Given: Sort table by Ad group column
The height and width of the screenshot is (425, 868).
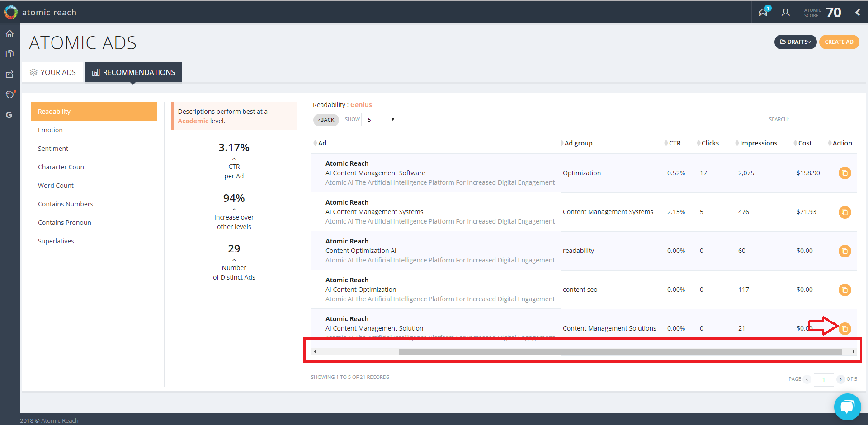Looking at the screenshot, I should click(x=576, y=143).
